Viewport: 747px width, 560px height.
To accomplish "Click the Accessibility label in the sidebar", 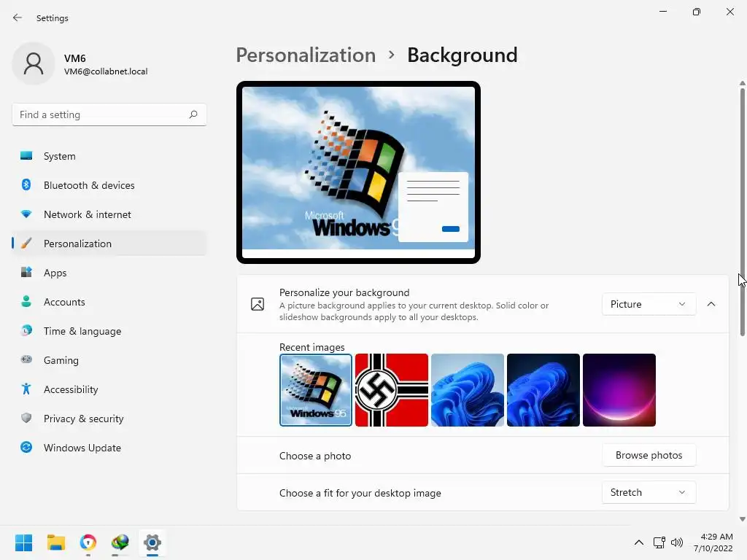I will coord(71,389).
